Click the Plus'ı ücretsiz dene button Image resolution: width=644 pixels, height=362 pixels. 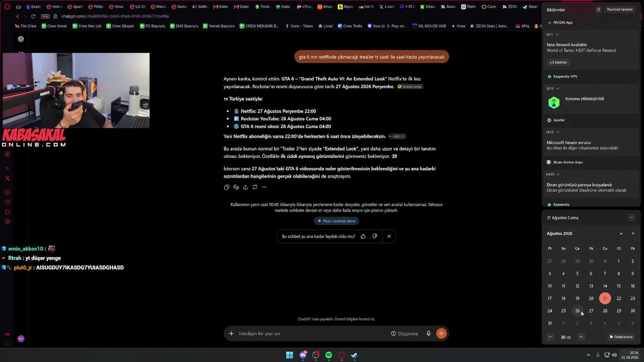337,221
